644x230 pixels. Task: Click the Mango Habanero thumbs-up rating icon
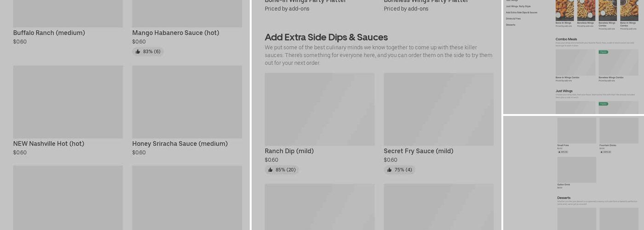[138, 52]
